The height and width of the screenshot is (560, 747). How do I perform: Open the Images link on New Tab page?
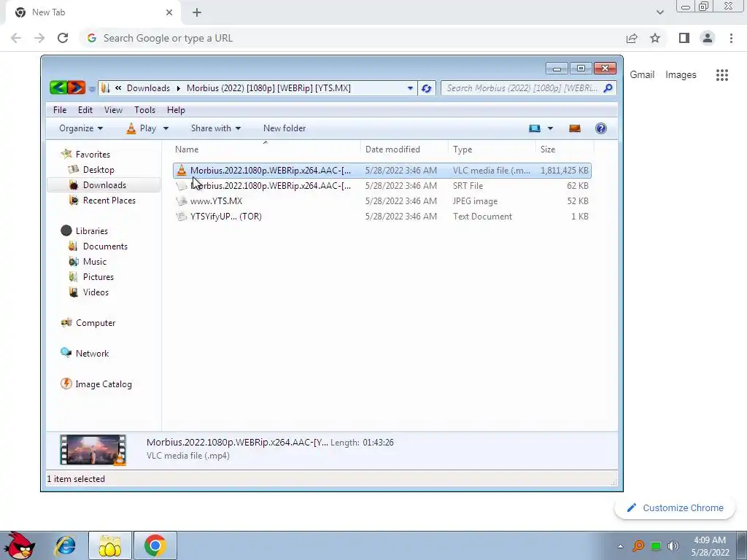click(x=681, y=75)
